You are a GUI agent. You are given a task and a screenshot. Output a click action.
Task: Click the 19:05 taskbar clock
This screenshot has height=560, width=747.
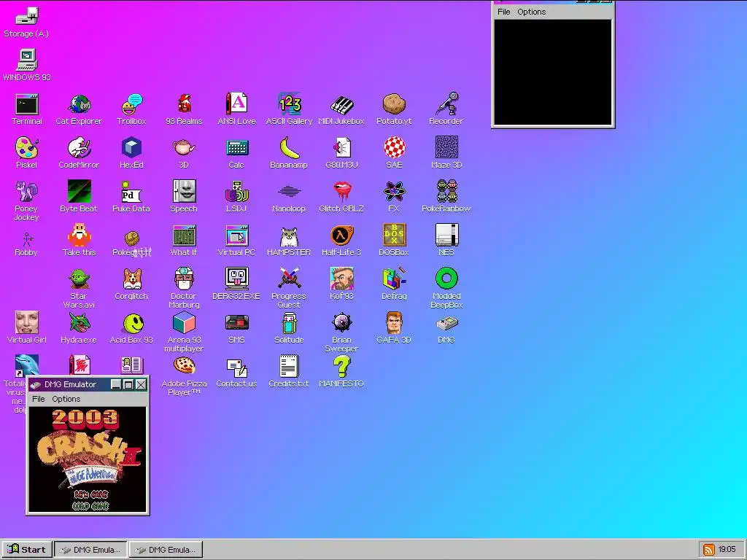[727, 550]
